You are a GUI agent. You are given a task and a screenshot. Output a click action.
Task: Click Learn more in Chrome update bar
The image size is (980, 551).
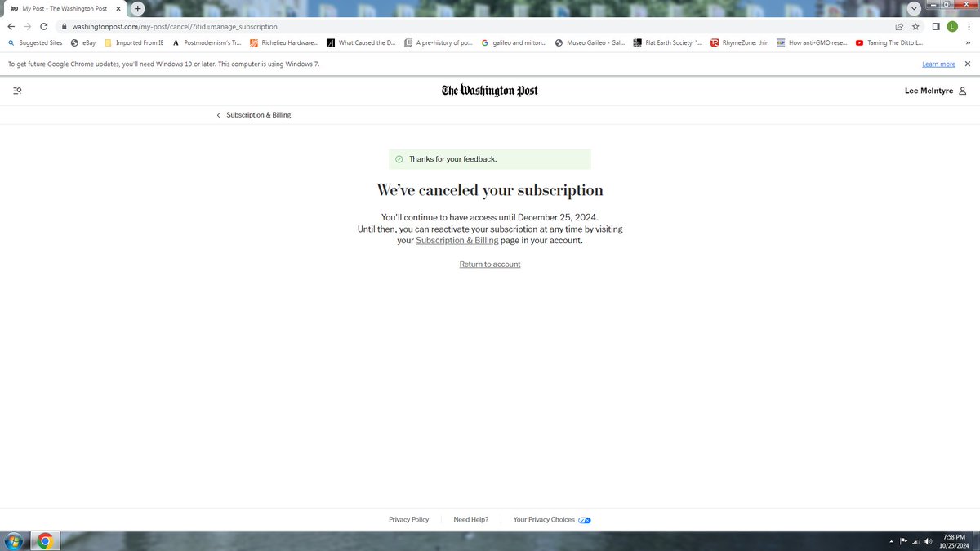click(x=938, y=64)
